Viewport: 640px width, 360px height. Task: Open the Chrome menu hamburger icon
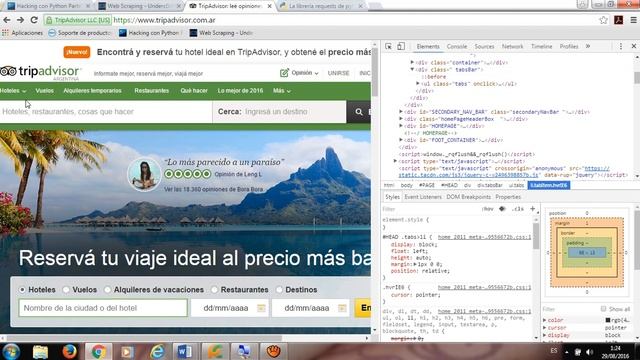click(x=633, y=20)
